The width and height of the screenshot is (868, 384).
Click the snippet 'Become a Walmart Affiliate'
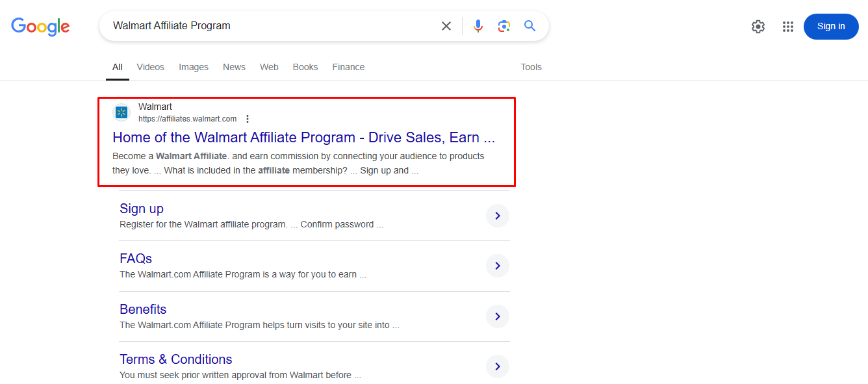(170, 156)
